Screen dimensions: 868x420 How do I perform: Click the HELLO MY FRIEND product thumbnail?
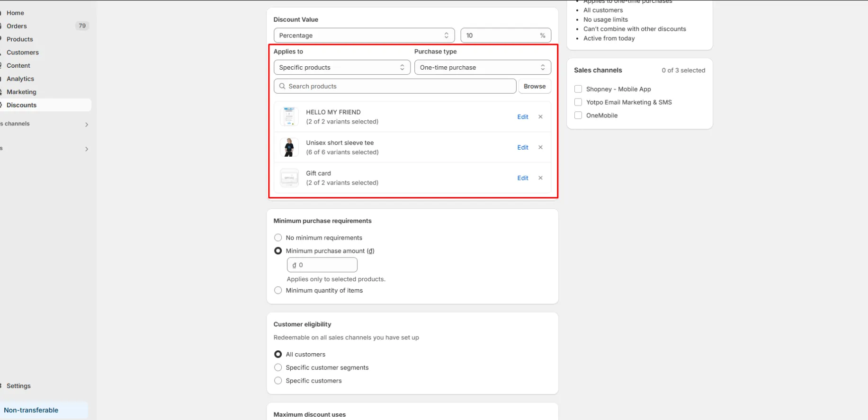coord(289,116)
